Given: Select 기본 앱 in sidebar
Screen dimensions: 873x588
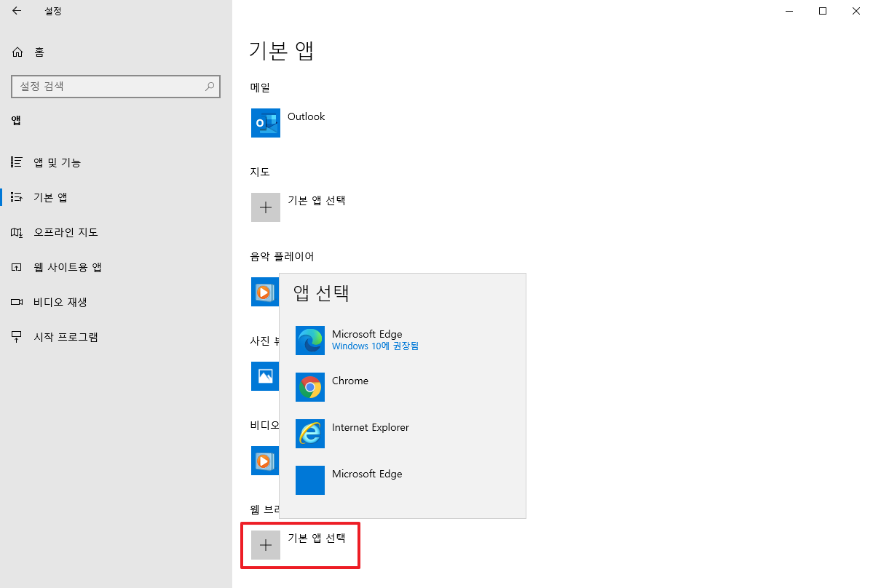Looking at the screenshot, I should [x=50, y=197].
